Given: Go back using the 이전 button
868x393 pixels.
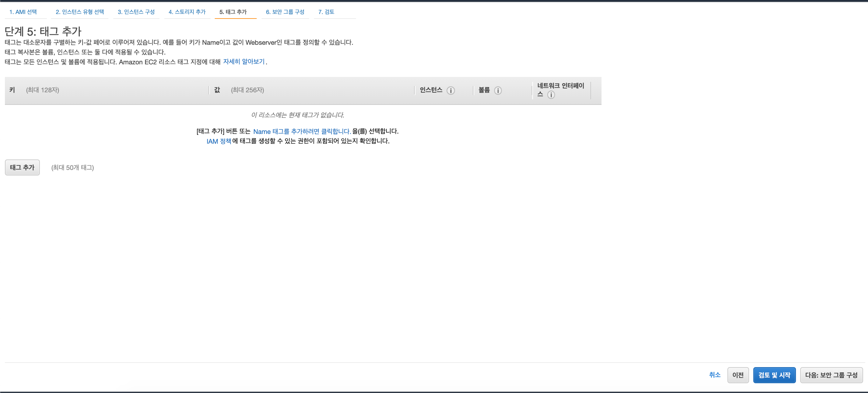Looking at the screenshot, I should pyautogui.click(x=738, y=375).
